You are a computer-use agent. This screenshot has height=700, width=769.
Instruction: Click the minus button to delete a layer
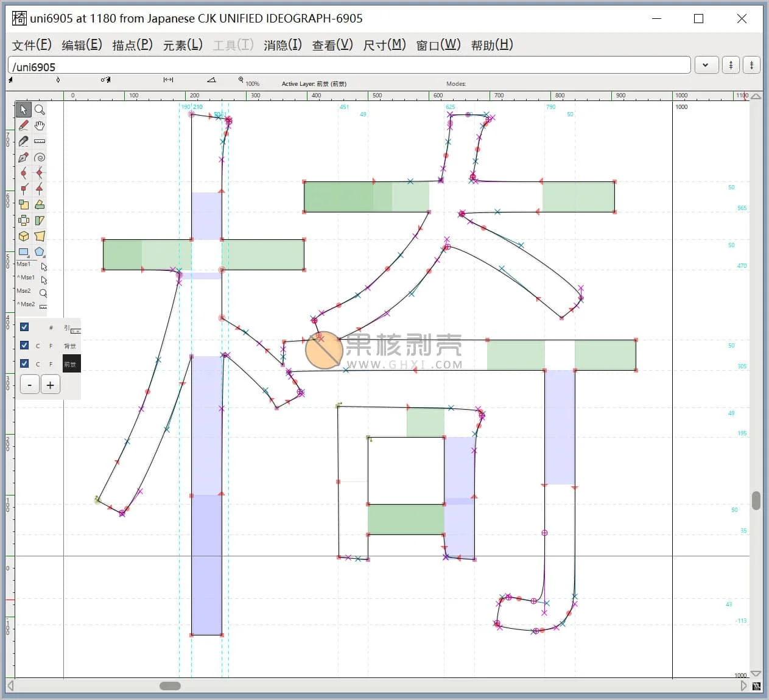(30, 385)
